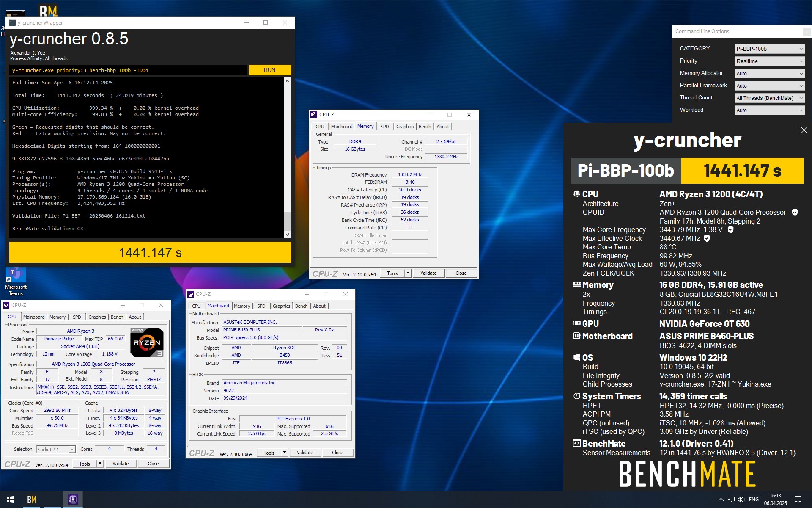
Task: Open the Workload dropdown
Action: tap(770, 110)
